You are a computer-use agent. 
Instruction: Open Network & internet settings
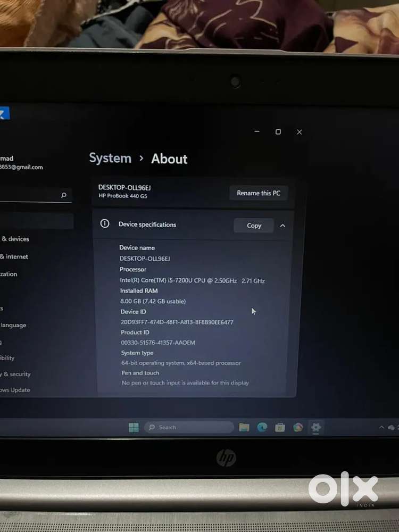click(x=14, y=256)
